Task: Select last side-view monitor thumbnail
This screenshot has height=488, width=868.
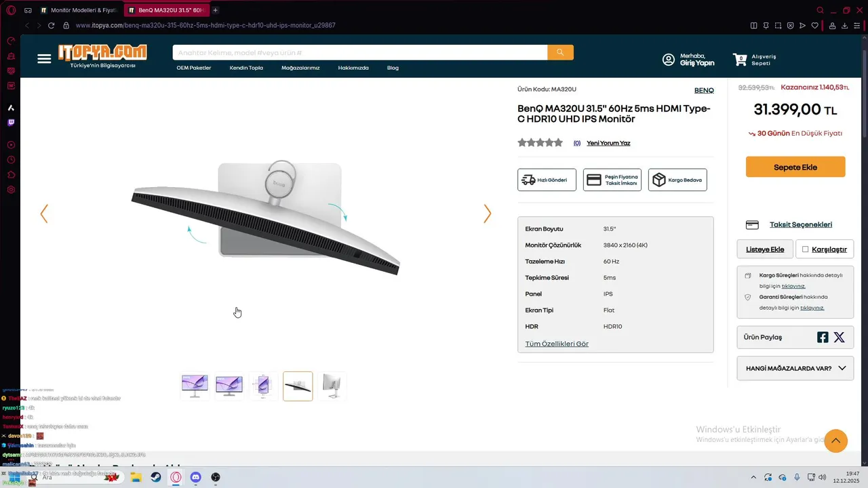Action: tap(332, 386)
